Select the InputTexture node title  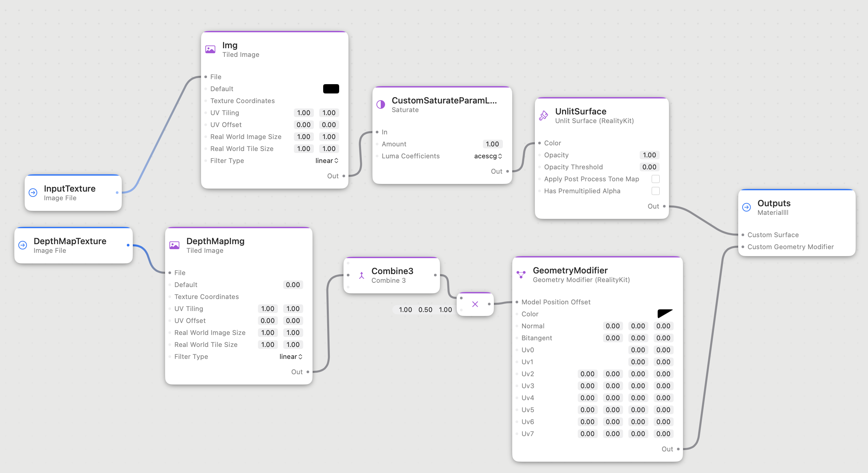pyautogui.click(x=70, y=189)
